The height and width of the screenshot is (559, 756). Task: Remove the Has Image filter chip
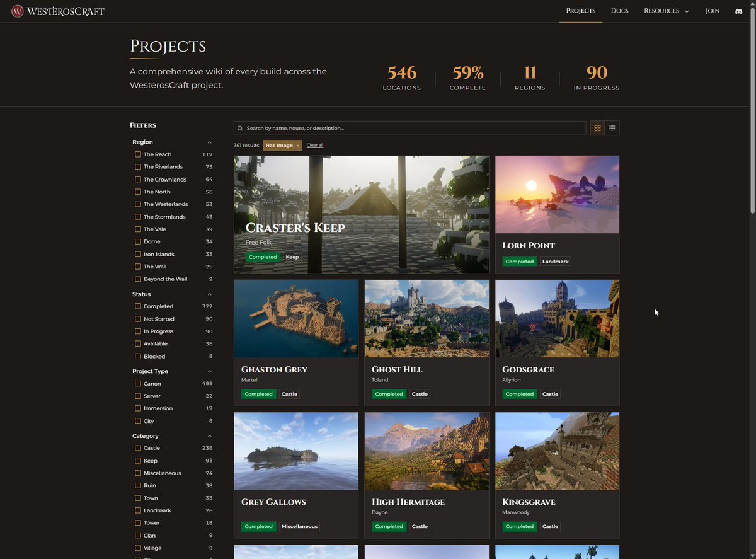(298, 146)
